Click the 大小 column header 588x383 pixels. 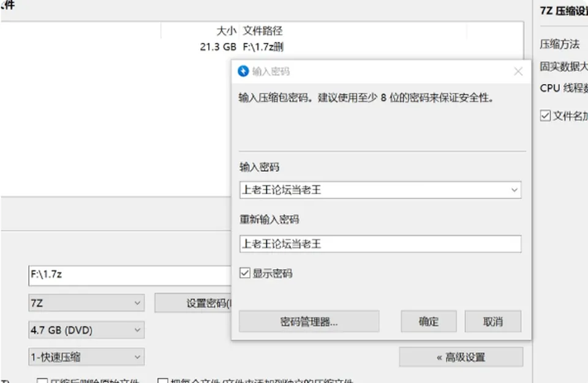tap(226, 31)
